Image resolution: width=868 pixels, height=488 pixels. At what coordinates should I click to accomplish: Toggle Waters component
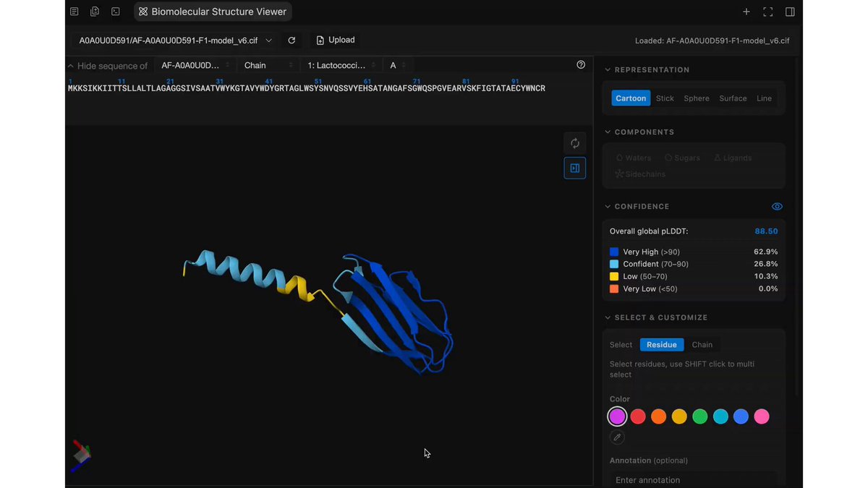point(634,158)
